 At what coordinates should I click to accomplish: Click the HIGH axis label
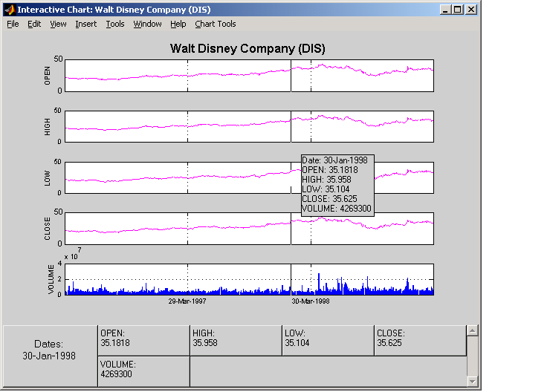pyautogui.click(x=47, y=126)
